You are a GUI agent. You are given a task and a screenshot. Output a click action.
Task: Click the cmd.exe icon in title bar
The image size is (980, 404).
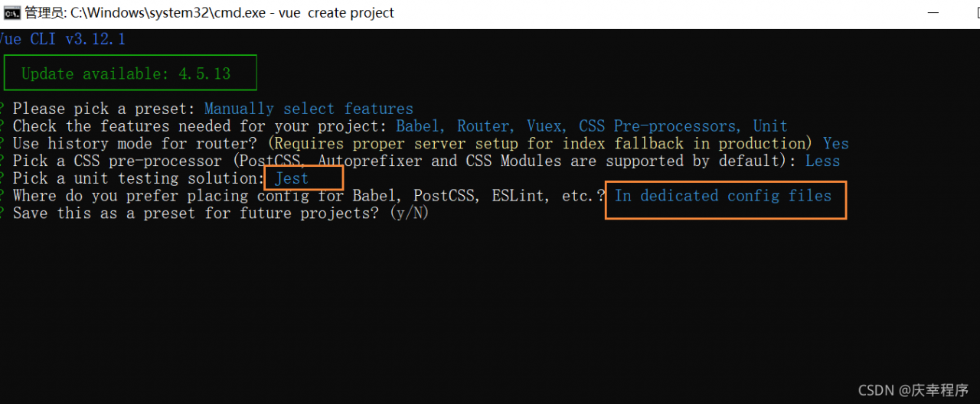point(12,13)
